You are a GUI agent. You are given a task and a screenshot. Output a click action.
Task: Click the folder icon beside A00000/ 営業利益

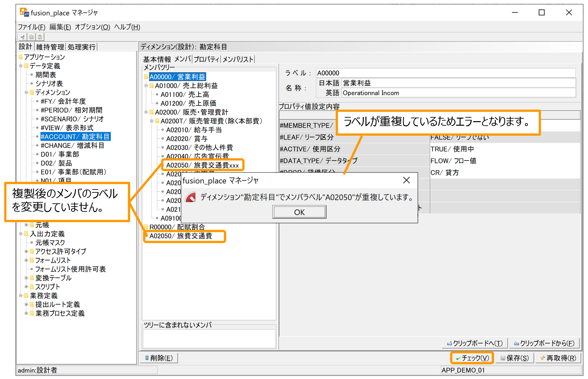[146, 77]
